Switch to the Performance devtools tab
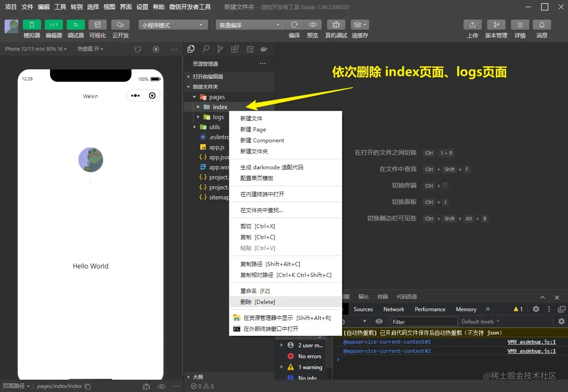This screenshot has height=392, width=568. pos(430,309)
